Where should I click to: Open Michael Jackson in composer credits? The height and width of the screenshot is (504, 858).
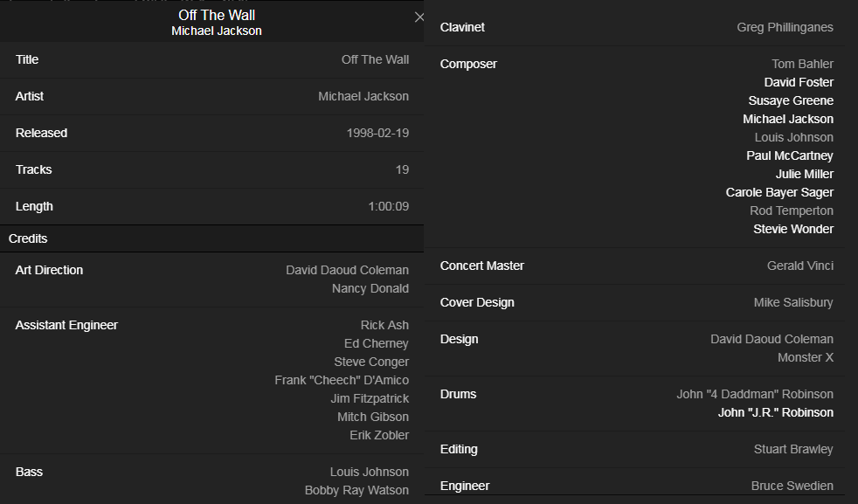click(x=788, y=119)
